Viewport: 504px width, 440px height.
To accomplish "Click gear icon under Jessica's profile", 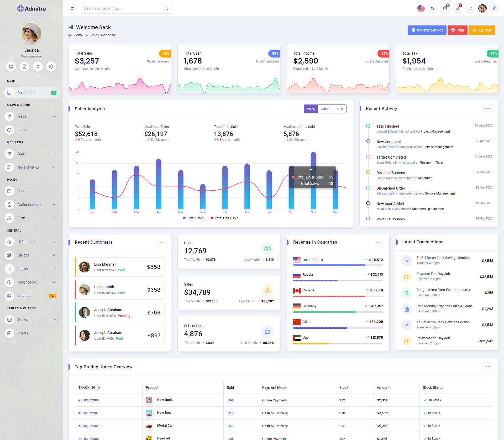I will point(51,67).
